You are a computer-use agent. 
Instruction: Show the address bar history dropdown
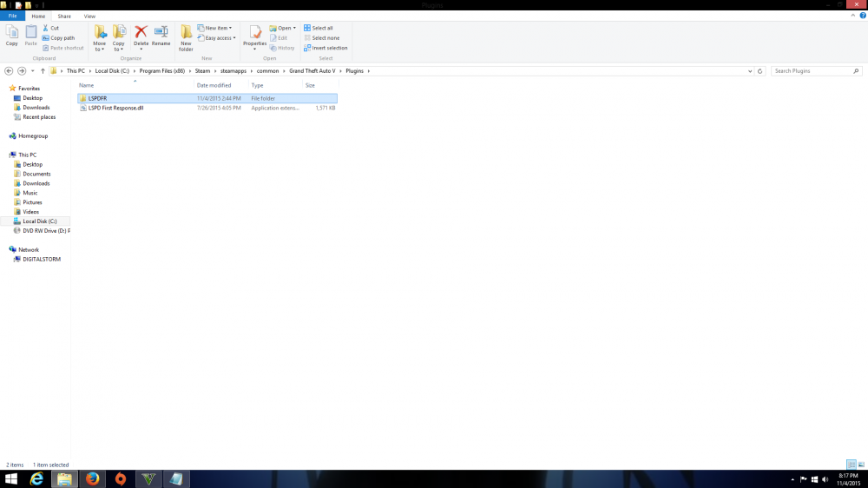click(750, 71)
